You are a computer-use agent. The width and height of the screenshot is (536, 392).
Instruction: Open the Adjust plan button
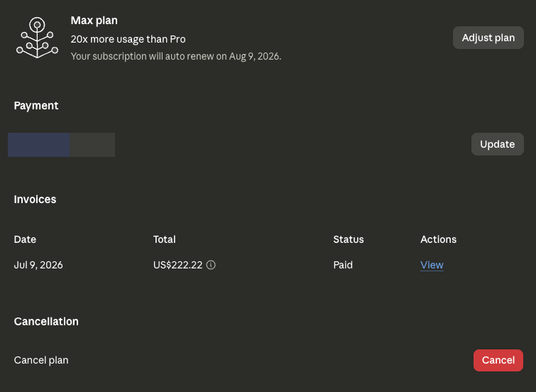tap(488, 38)
